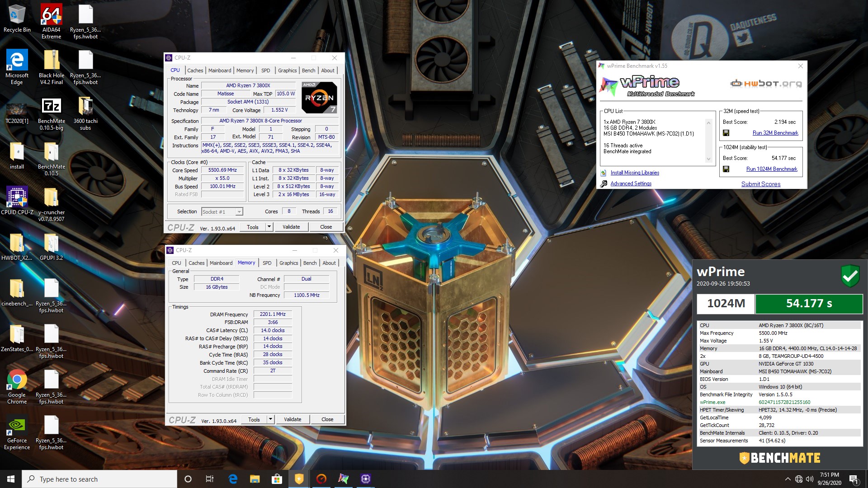Open Task View in the taskbar
This screenshot has height=488, width=868.
[210, 479]
